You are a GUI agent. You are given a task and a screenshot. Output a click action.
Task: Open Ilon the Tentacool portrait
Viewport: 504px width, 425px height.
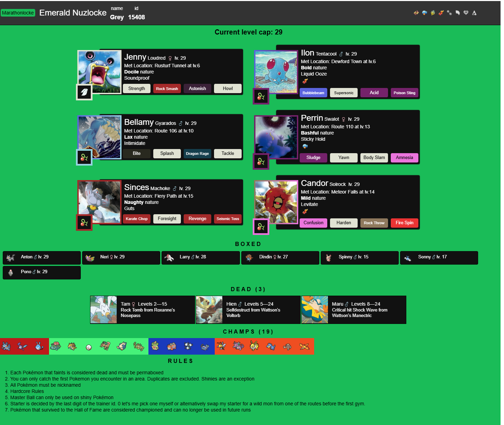pyautogui.click(x=276, y=72)
